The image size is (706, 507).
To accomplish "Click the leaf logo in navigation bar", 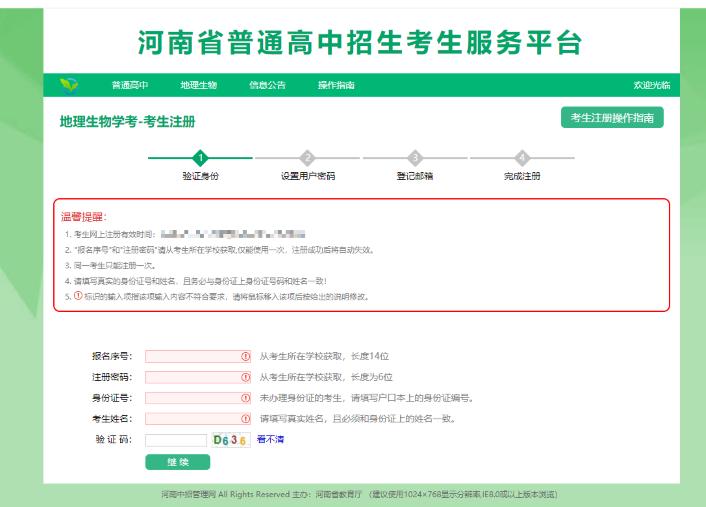I will [69, 85].
